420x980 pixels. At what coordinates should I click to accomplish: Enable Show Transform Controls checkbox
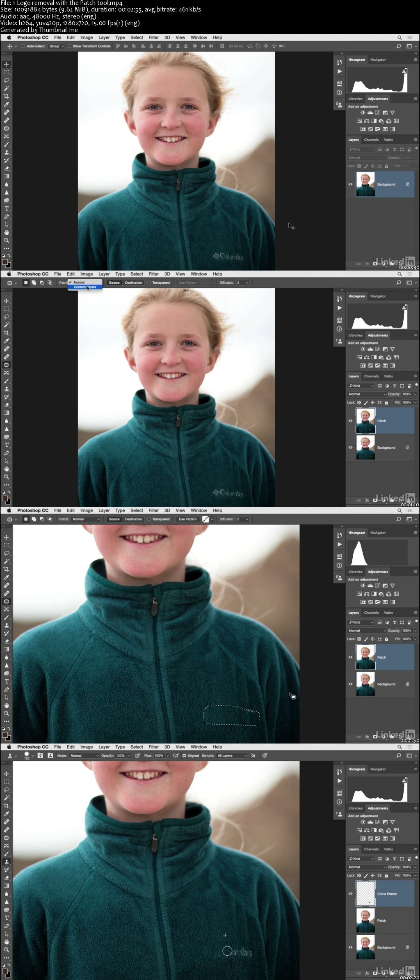69,46
